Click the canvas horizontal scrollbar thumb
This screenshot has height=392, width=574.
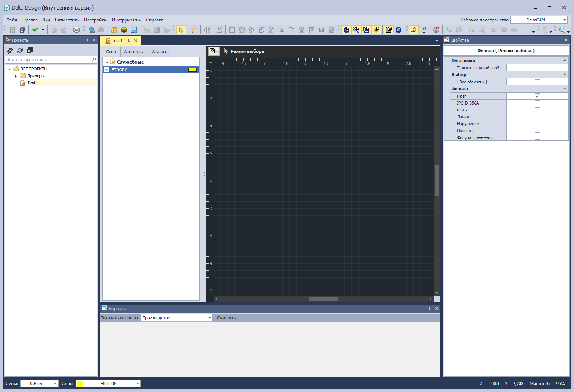[x=323, y=299]
